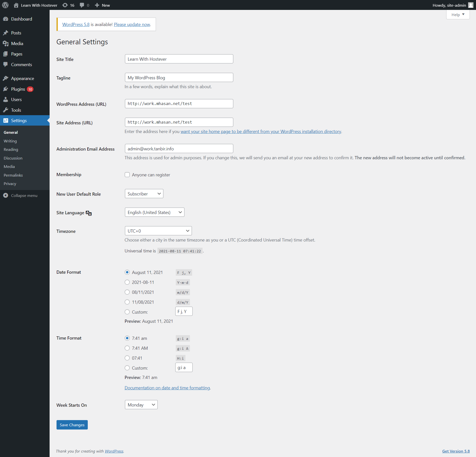Click site home page different directory link
Viewport: 476px width, 457px height.
(x=261, y=131)
